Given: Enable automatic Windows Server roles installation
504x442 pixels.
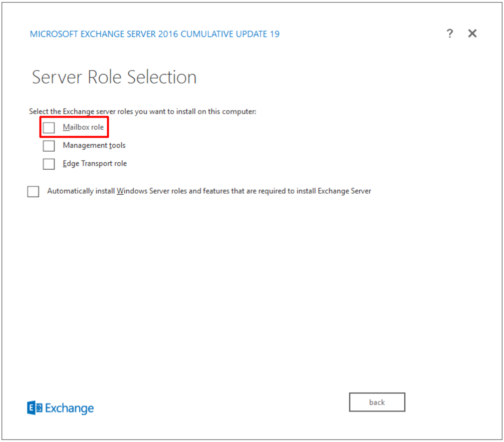Looking at the screenshot, I should point(33,191).
